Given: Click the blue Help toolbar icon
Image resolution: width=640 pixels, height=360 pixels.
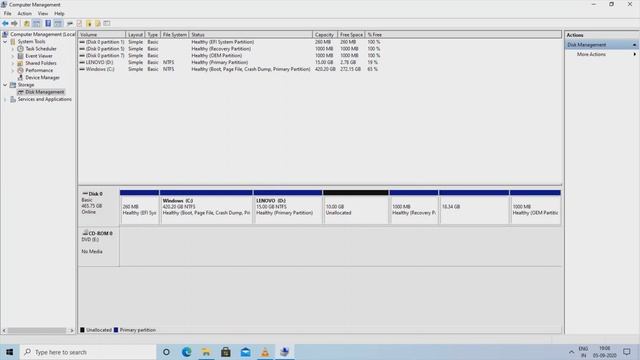Looking at the screenshot, I should (x=48, y=24).
